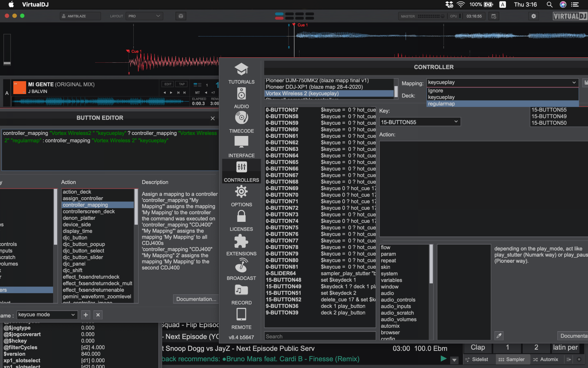This screenshot has height=368, width=588.
Task: Click the Wi-Fi status icon
Action: 461,4
